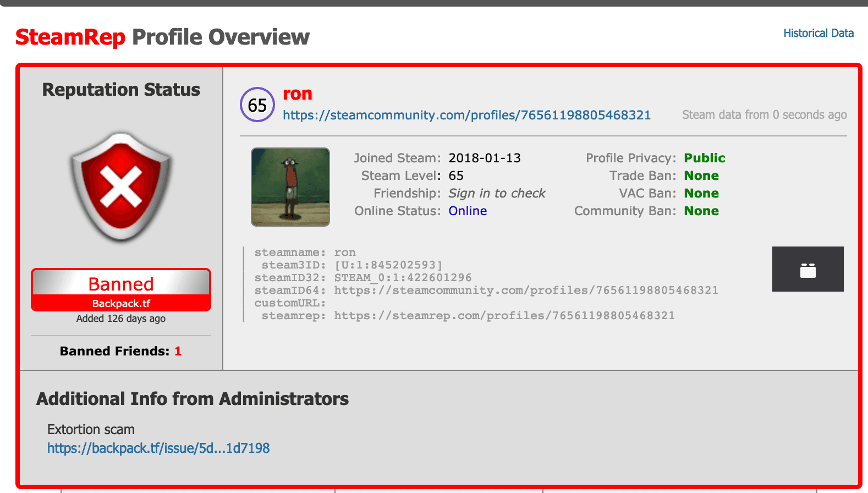Viewport: 868px width, 493px height.
Task: Click the steamID64 URL in the code block
Action: (x=526, y=290)
